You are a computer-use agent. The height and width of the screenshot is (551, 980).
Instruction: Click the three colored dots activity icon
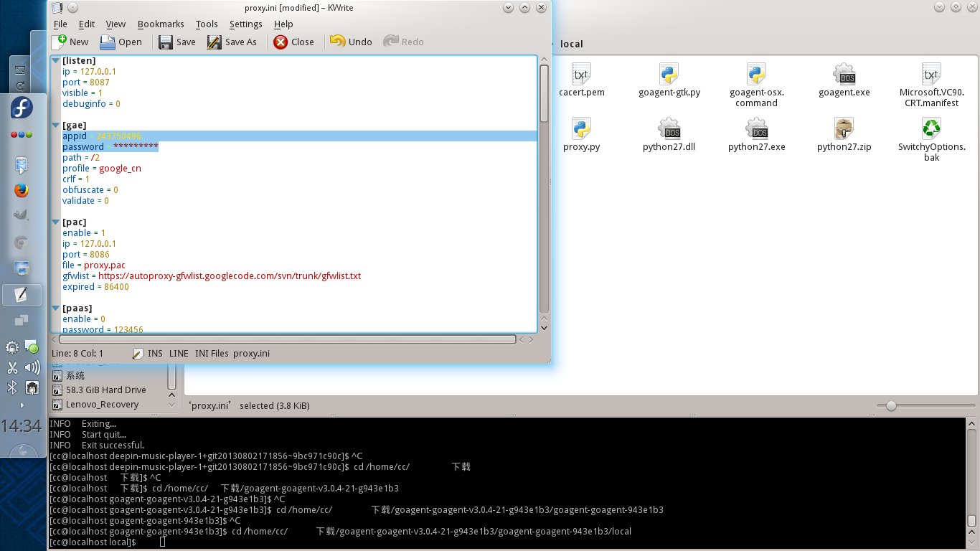pyautogui.click(x=22, y=135)
